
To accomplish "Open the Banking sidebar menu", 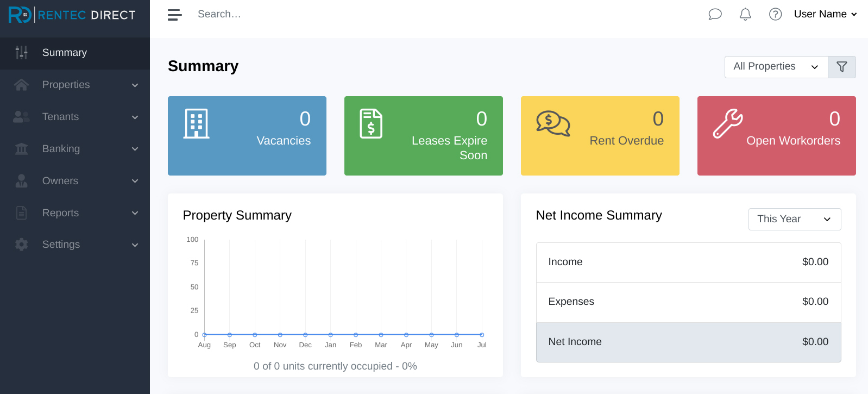I will click(75, 149).
